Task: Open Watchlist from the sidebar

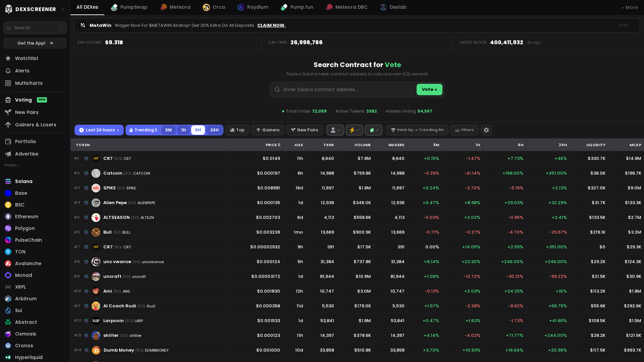Action: click(35, 58)
